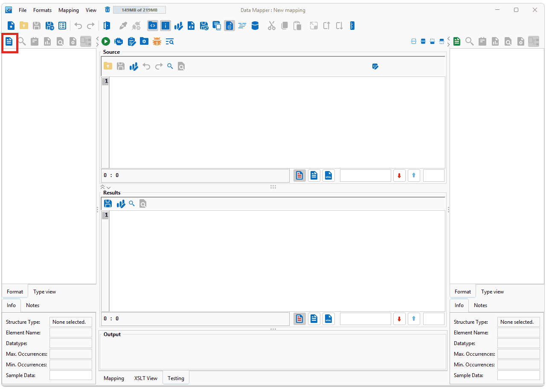Open the Mapping menu

(69, 10)
